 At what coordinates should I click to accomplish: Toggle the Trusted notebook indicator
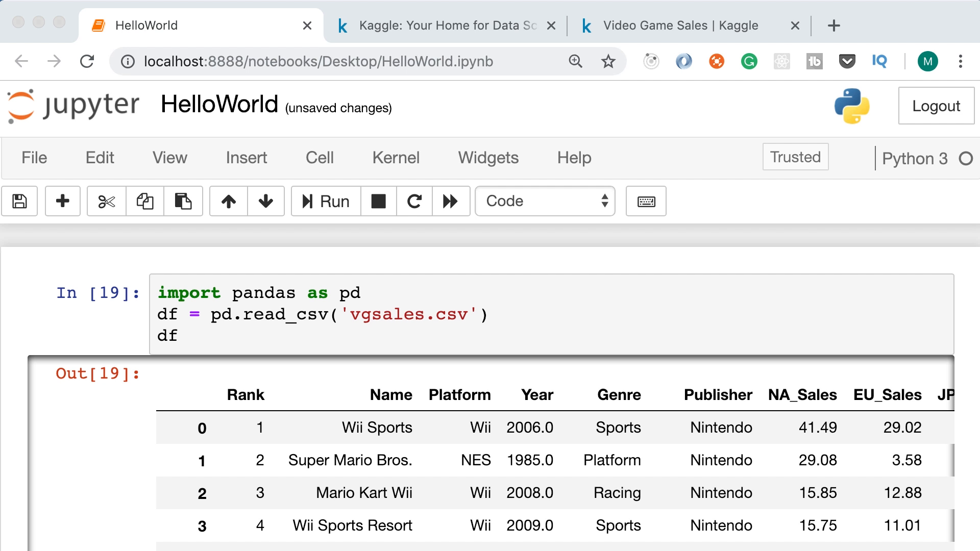click(795, 157)
